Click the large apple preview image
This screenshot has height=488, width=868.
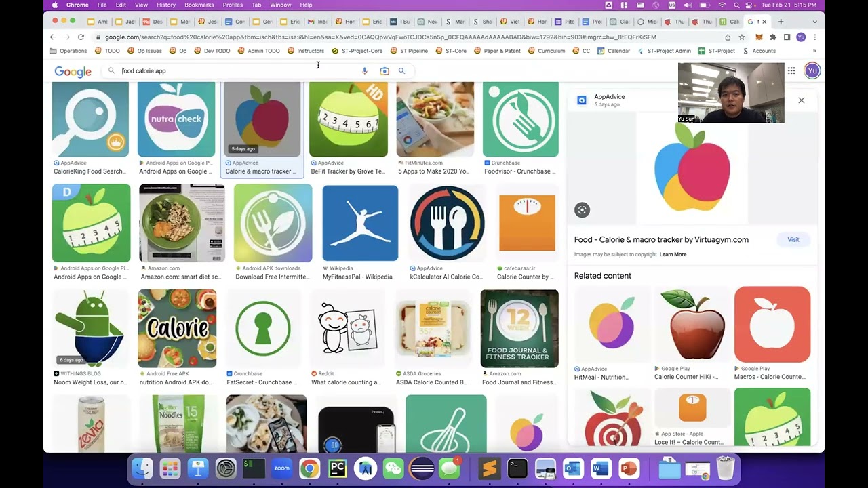coord(692,167)
